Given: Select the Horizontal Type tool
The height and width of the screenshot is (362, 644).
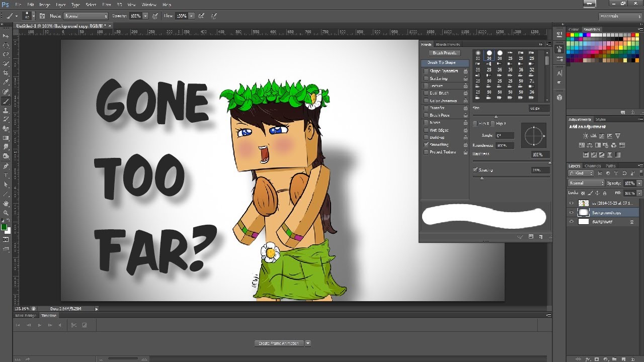Looking at the screenshot, I should point(6,175).
